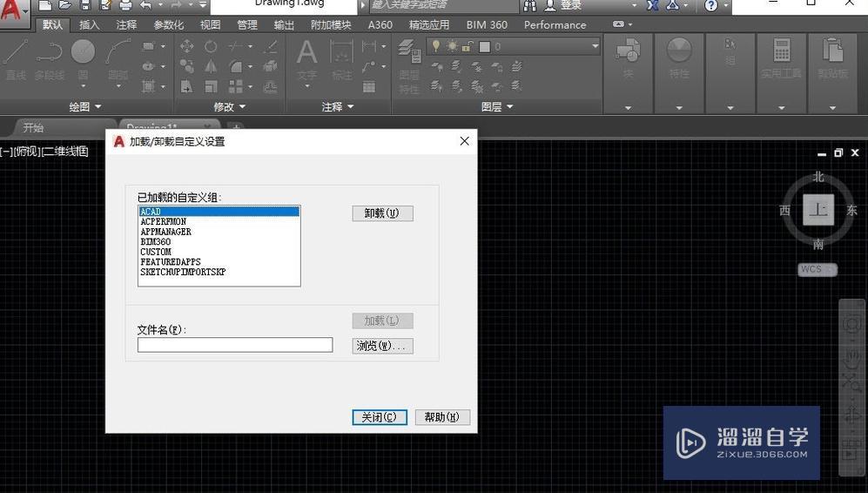
Task: Open the Group (组) panel dropdown
Action: coord(730,107)
